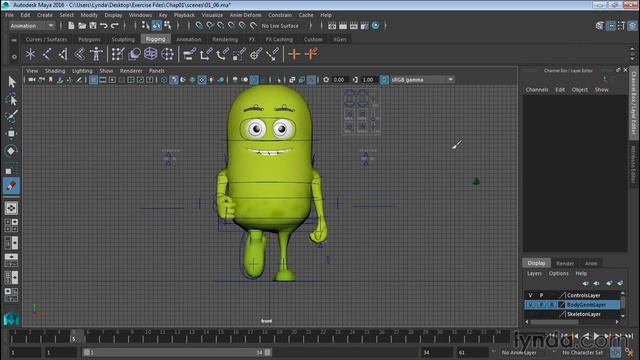This screenshot has height=360, width=640.
Task: Click the select camera icon in panel toolbar
Action: point(31,80)
